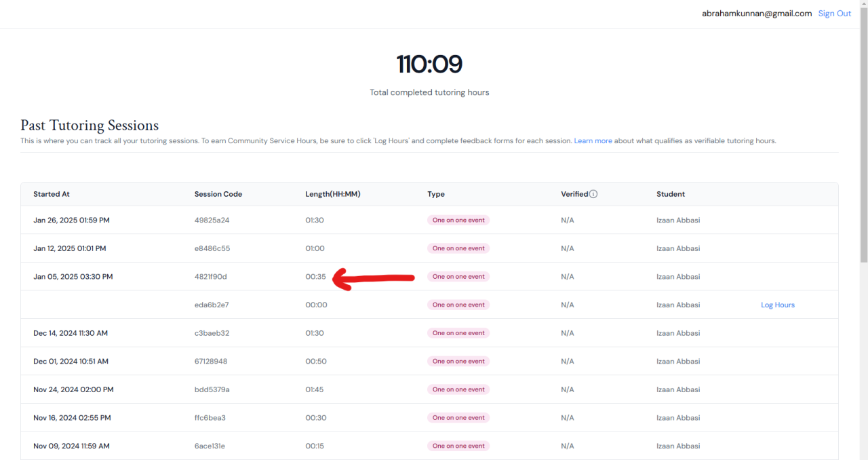The image size is (868, 460).
Task: Select the Dec 01, 2024 session row
Action: point(71,362)
